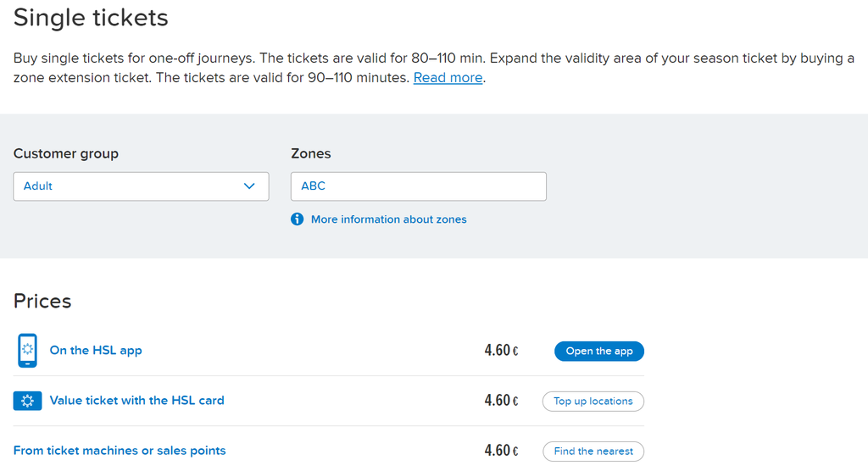This screenshot has height=471, width=868.
Task: Click the Single tickets page heading
Action: click(91, 18)
